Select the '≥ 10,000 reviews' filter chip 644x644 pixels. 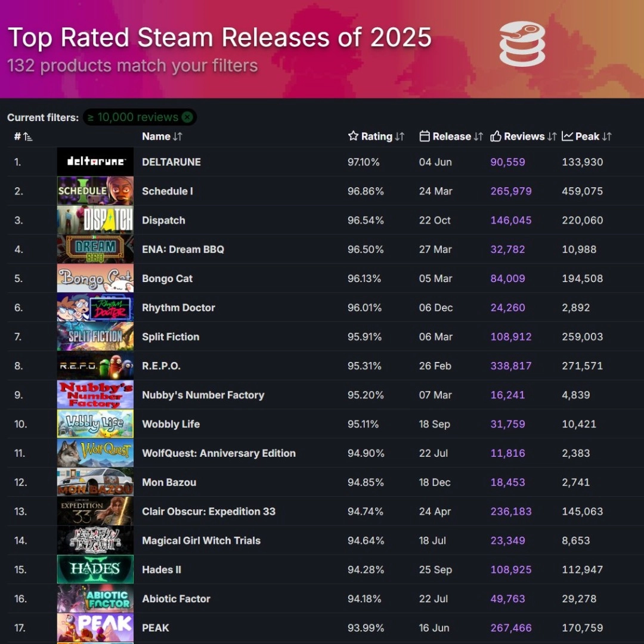tap(137, 117)
